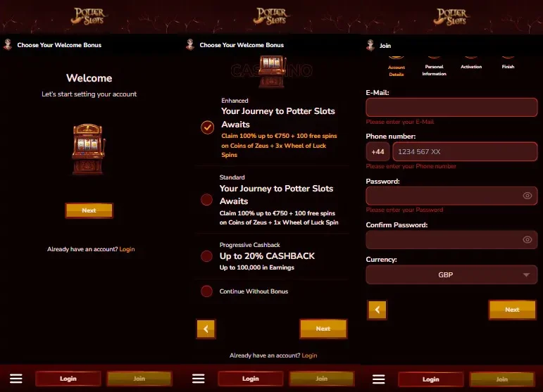543x392 pixels.
Task: Open the GBP currency dropdown
Action: click(x=451, y=274)
